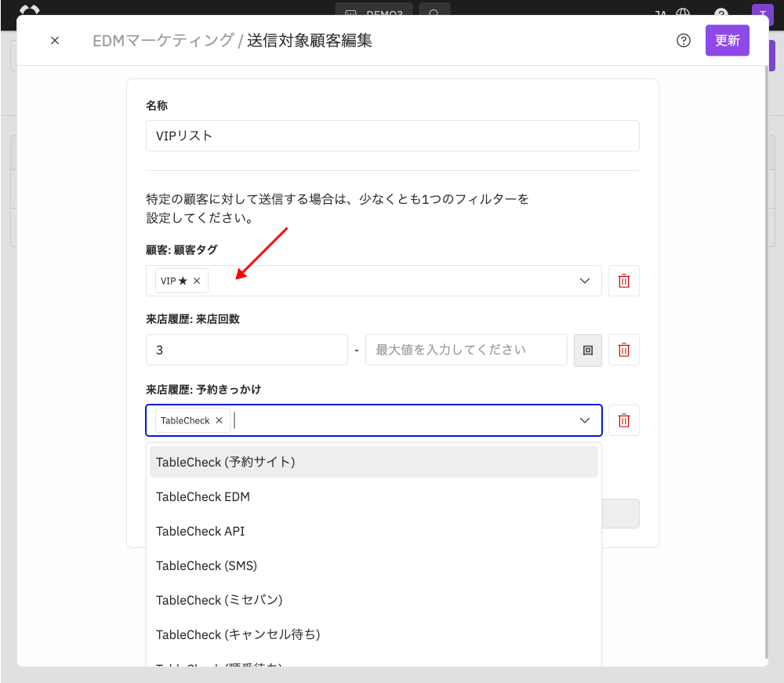
Task: Click the 更新 update button
Action: click(x=727, y=41)
